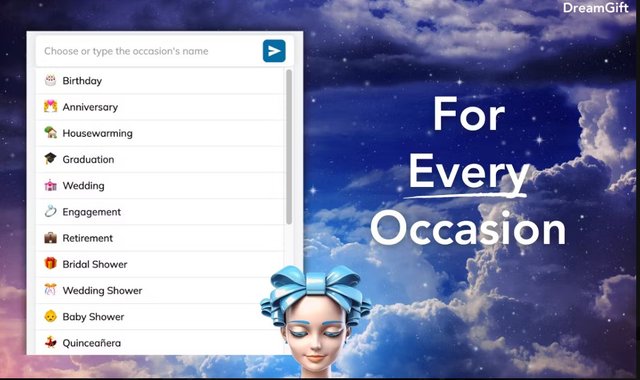The width and height of the screenshot is (640, 380).
Task: Click the briefcase icon beside Retirement
Action: click(x=50, y=238)
